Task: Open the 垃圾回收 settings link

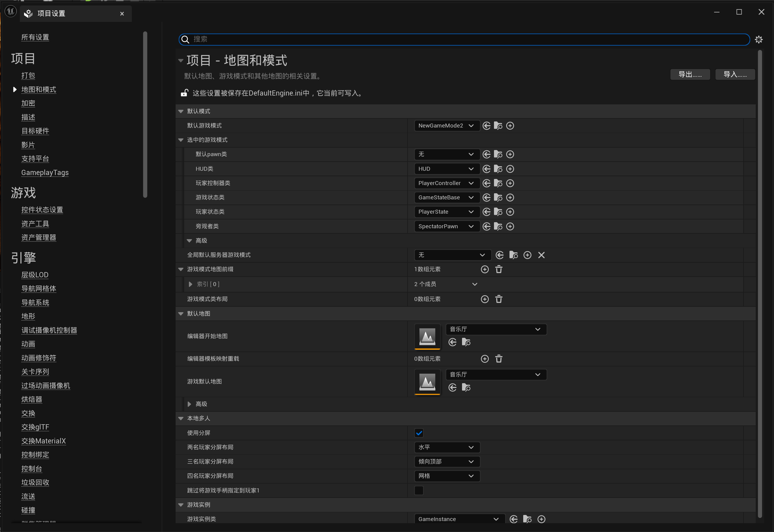Action: click(x=35, y=483)
